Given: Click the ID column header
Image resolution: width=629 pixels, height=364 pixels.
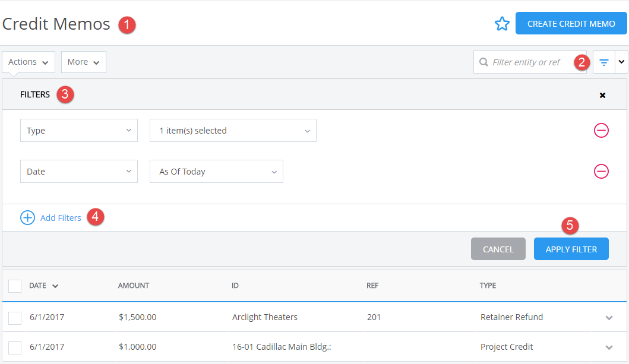Looking at the screenshot, I should pos(235,286).
